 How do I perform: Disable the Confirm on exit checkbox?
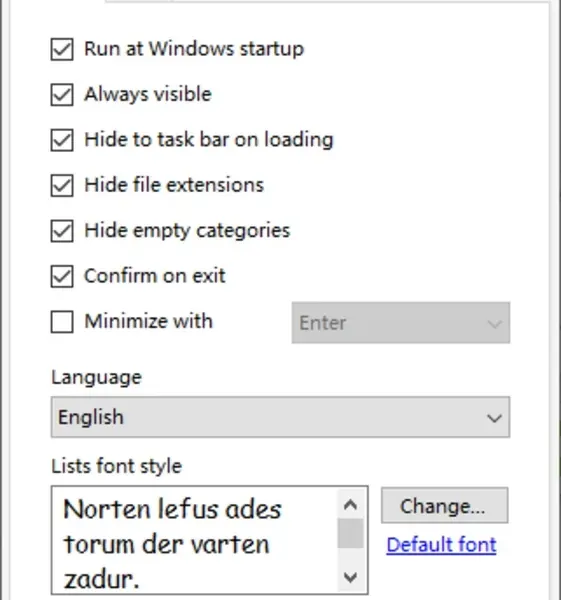pyautogui.click(x=62, y=276)
